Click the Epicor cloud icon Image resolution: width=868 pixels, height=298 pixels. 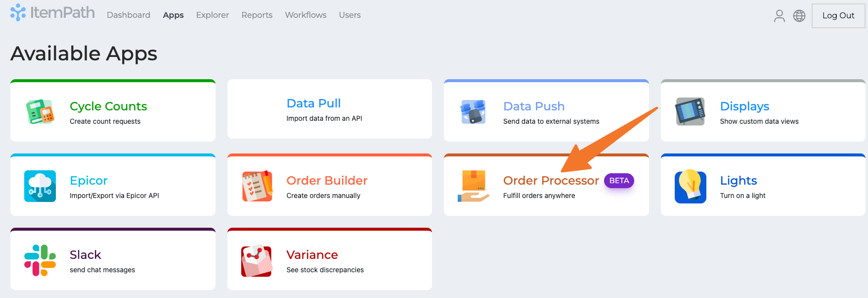40,186
